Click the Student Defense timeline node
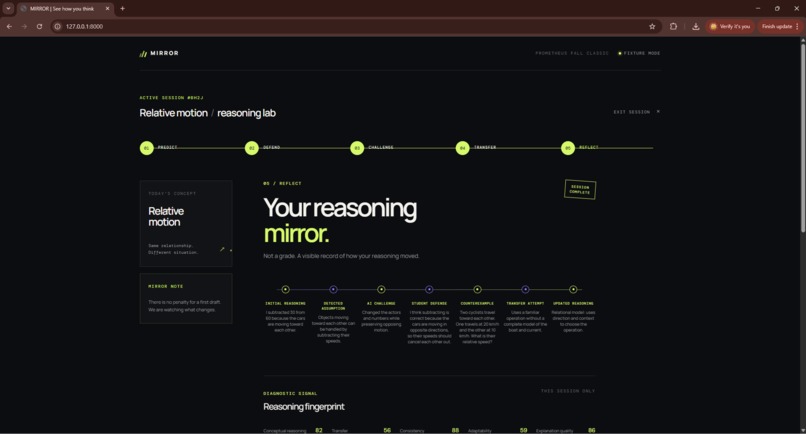 (429, 290)
